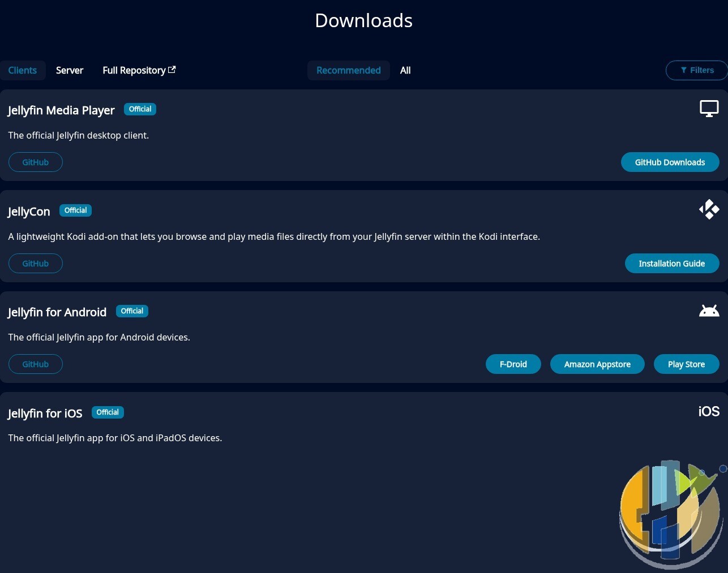Click the desktop monitor icon for Jellyfin Media Player
Image resolution: width=728 pixels, height=573 pixels.
coord(709,108)
